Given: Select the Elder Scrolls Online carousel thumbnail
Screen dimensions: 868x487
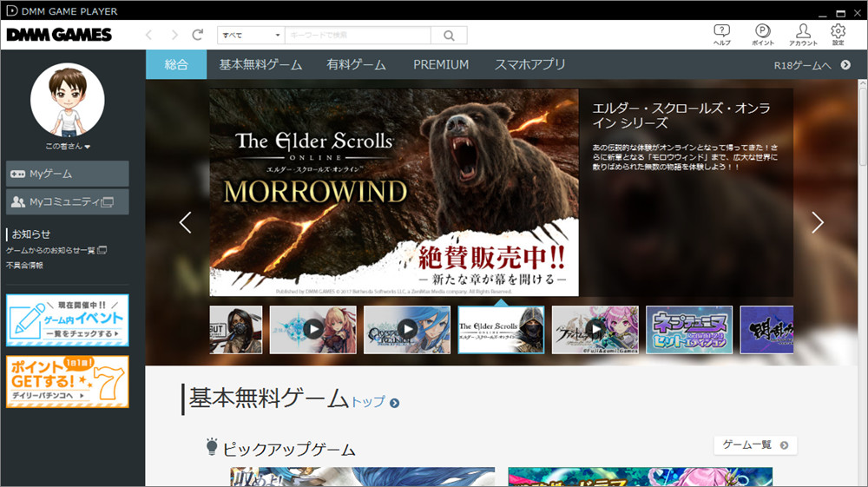Looking at the screenshot, I should [501, 330].
